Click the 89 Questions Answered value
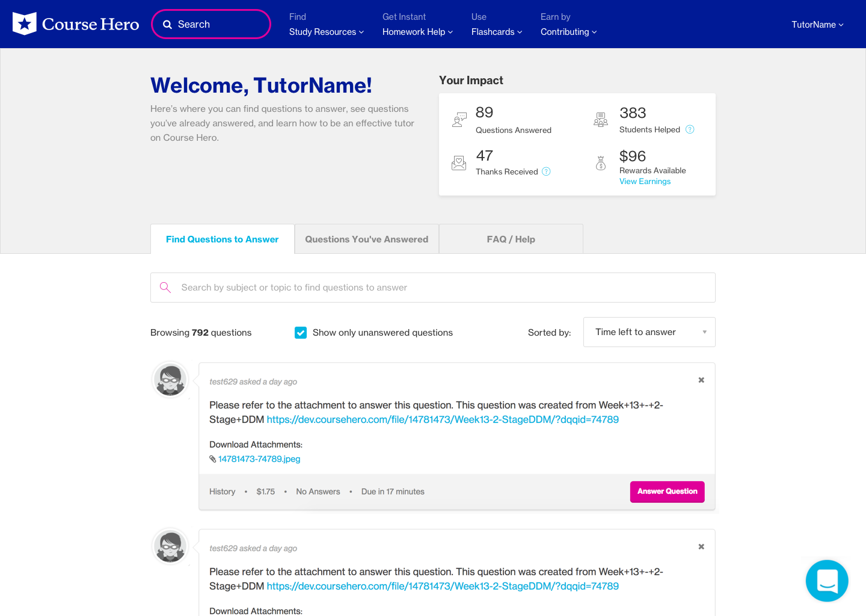The width and height of the screenshot is (866, 616). 484,112
